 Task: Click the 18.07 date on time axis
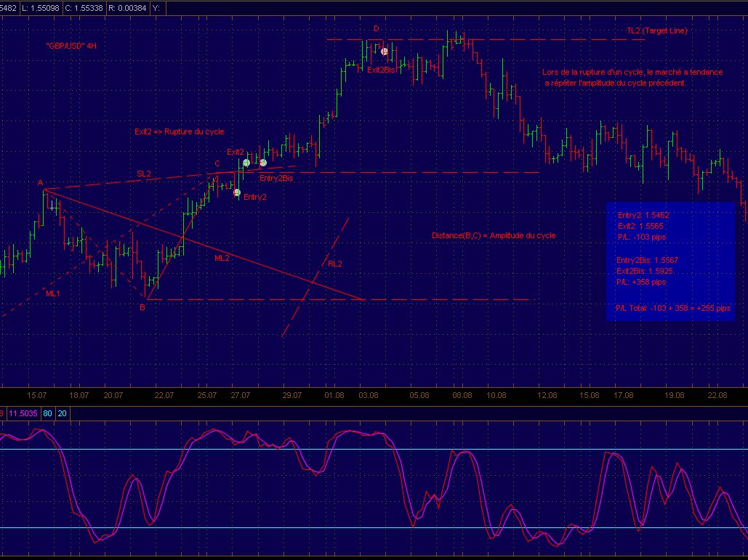click(79, 395)
